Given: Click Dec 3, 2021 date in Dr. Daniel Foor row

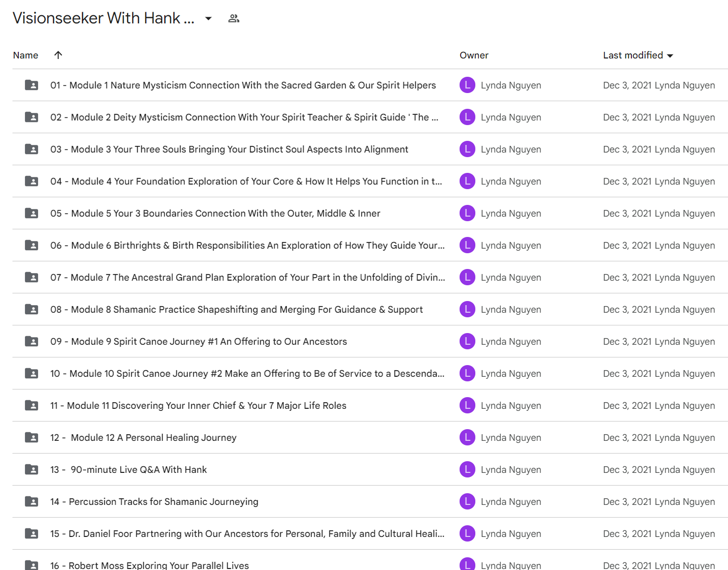Looking at the screenshot, I should [x=627, y=534].
